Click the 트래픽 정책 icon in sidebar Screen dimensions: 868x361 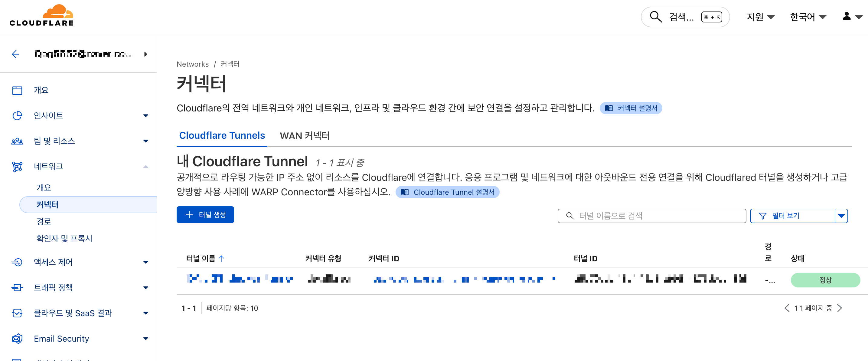[17, 287]
